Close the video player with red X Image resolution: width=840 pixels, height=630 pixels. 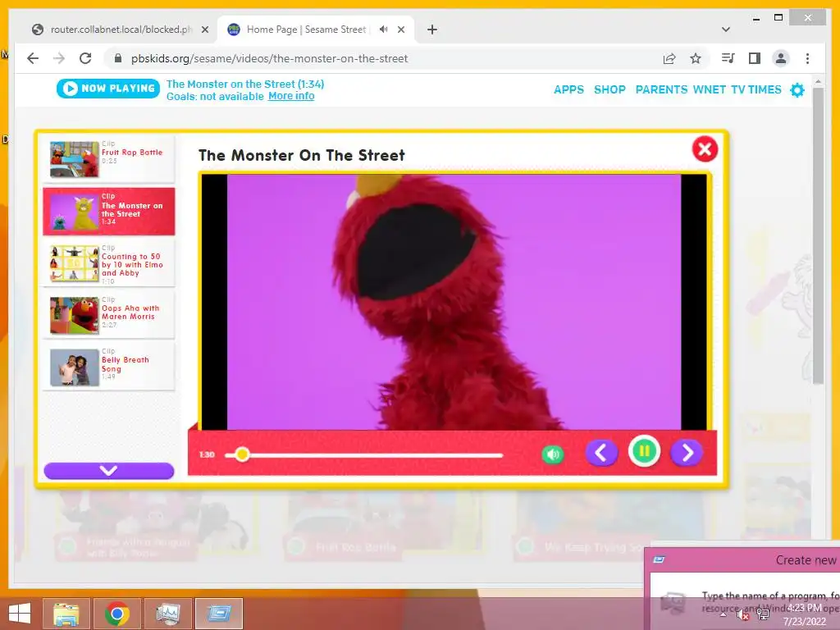tap(705, 149)
